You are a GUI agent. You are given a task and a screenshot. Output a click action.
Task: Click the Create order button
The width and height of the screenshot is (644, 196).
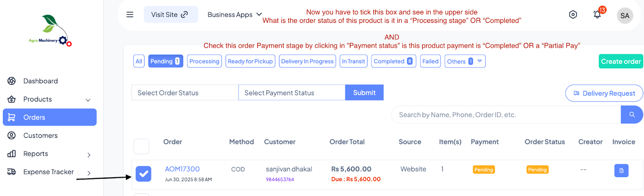click(x=621, y=61)
